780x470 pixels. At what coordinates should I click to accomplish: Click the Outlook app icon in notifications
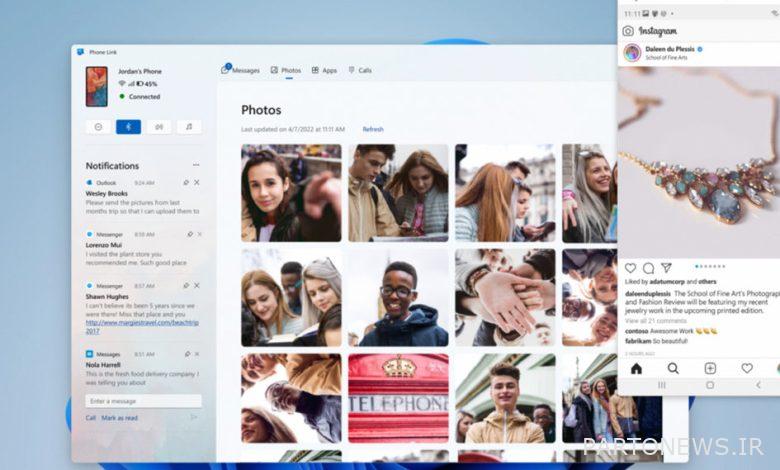tap(90, 183)
